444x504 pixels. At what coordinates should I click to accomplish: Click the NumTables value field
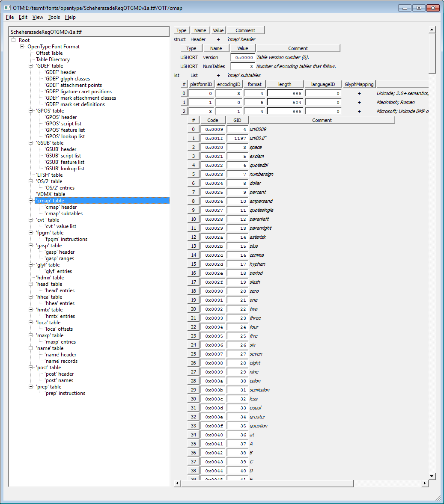coord(243,66)
